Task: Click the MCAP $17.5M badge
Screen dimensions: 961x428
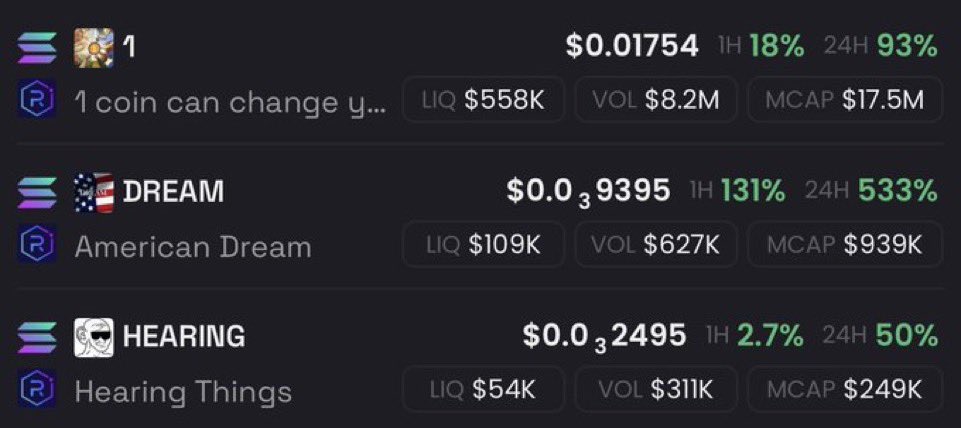Action: (844, 100)
